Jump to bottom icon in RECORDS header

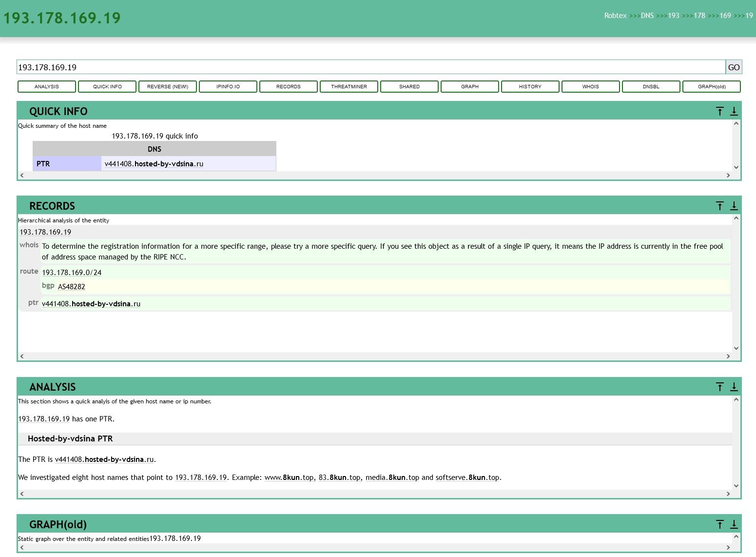click(734, 206)
